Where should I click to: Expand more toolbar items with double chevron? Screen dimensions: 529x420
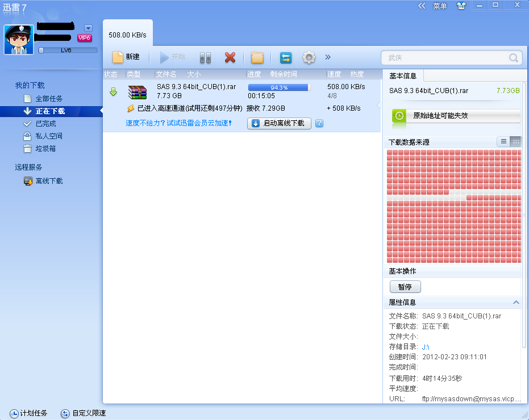[328, 57]
